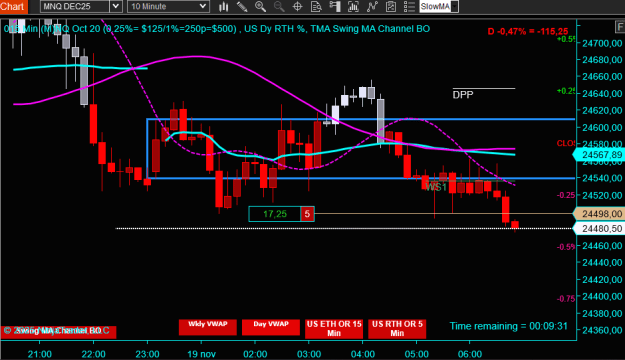This screenshot has height=360, width=625.
Task: Click the WS1 support label
Action: coord(436,187)
